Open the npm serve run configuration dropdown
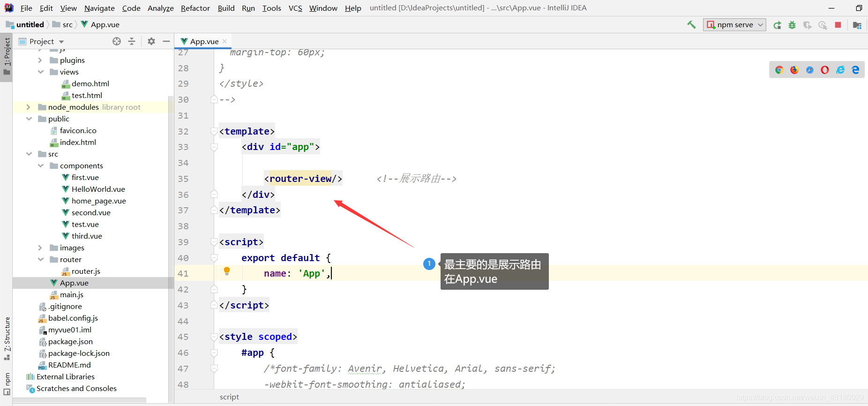 (x=734, y=25)
